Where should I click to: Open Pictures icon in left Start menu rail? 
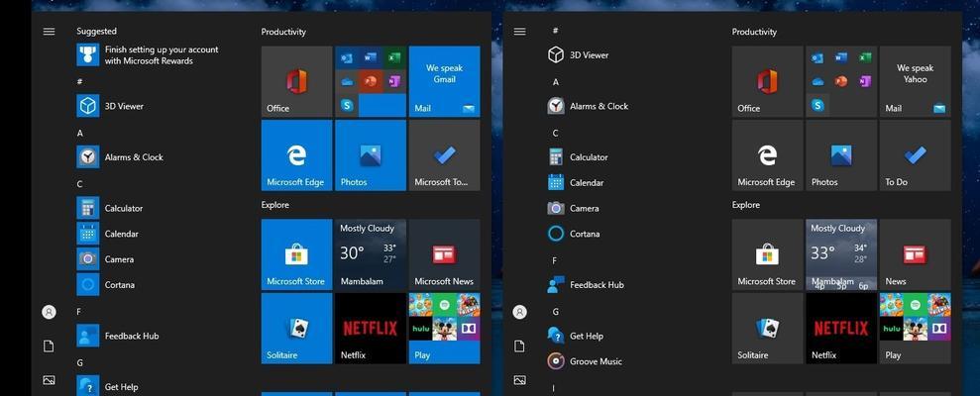click(x=49, y=380)
